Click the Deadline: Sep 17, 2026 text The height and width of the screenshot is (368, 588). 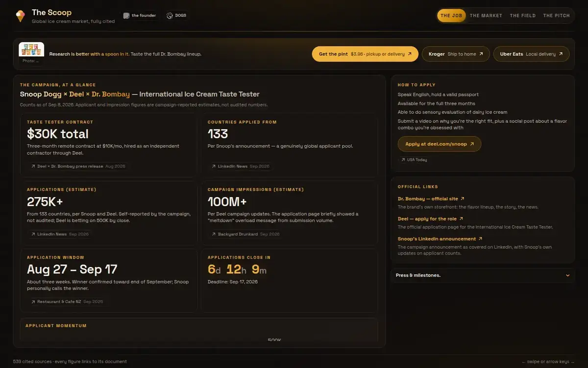pos(233,282)
